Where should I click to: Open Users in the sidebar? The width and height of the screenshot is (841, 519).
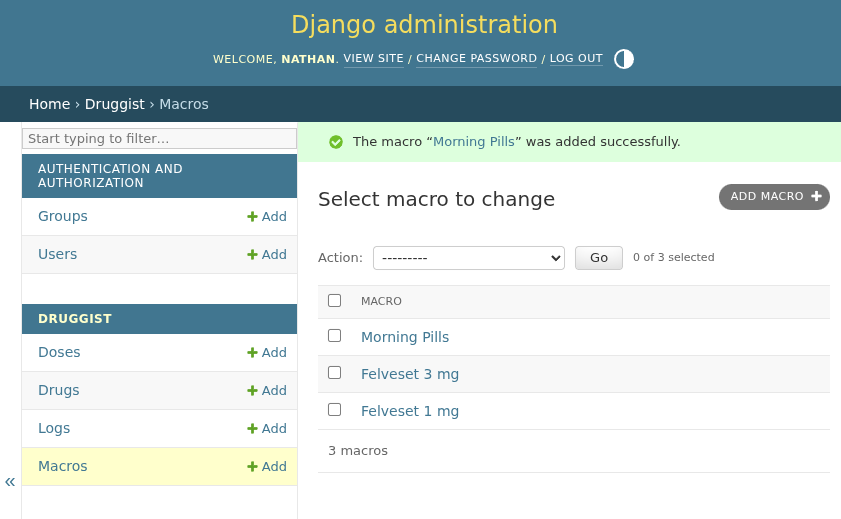pos(57,254)
